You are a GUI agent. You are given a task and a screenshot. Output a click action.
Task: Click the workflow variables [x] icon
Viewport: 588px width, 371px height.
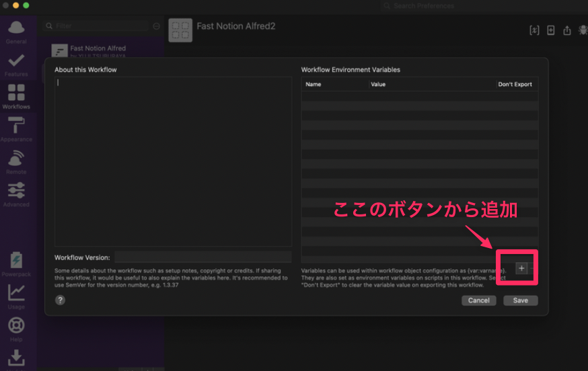pos(534,30)
